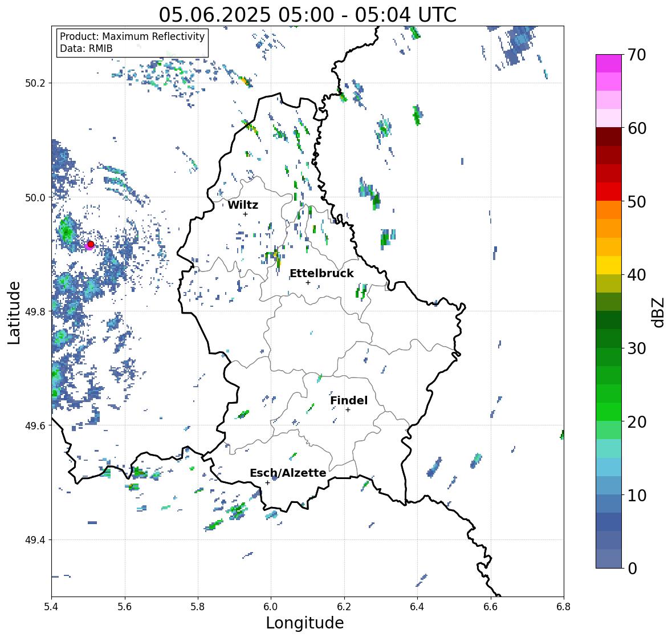
Task: Click the 5.6 longitude tick label
Action: click(x=125, y=606)
